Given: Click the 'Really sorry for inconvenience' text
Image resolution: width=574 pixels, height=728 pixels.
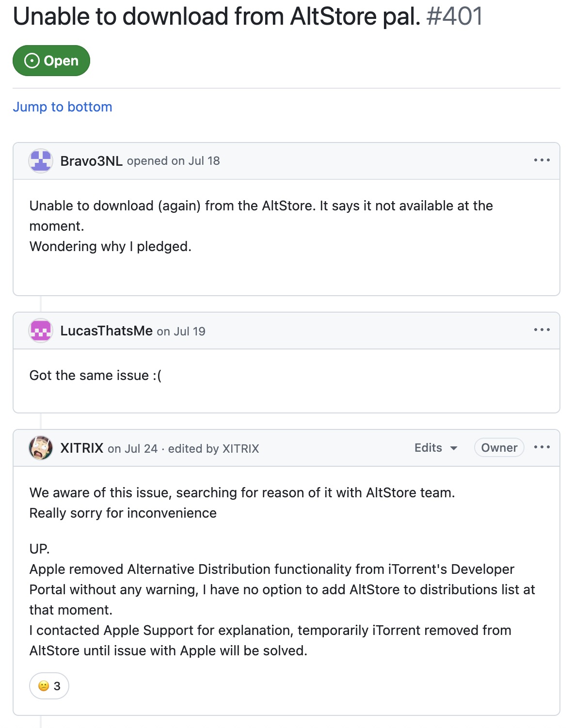Looking at the screenshot, I should point(123,513).
